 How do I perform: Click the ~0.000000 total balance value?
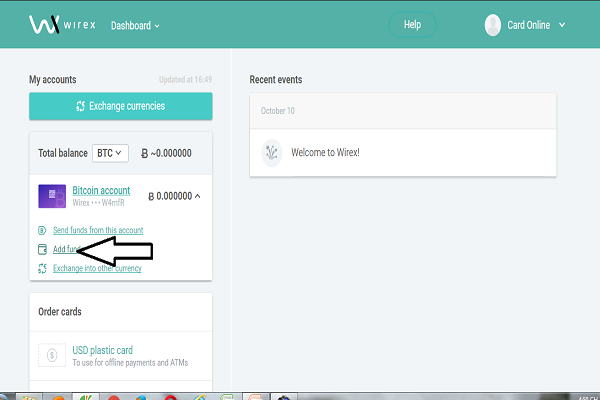click(166, 153)
